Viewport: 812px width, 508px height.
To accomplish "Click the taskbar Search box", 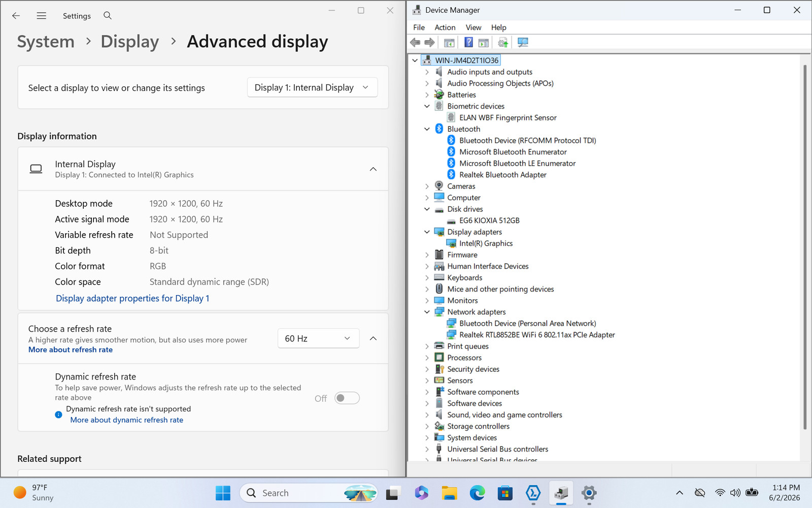I will pyautogui.click(x=309, y=493).
